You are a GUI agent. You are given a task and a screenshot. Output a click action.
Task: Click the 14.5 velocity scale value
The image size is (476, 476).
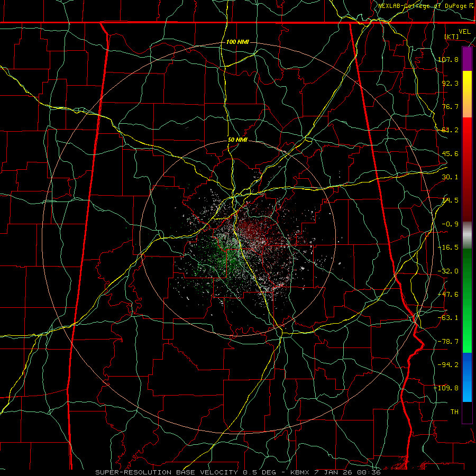450,200
